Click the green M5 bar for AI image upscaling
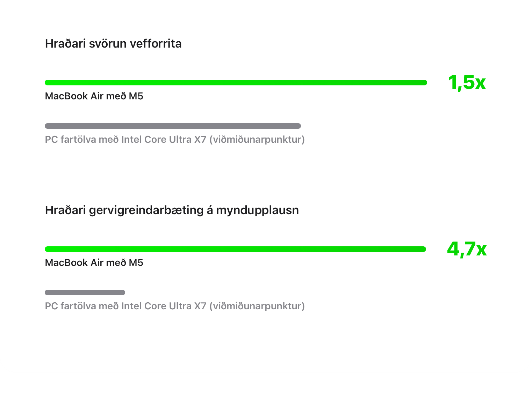The width and height of the screenshot is (532, 401). pos(235,249)
